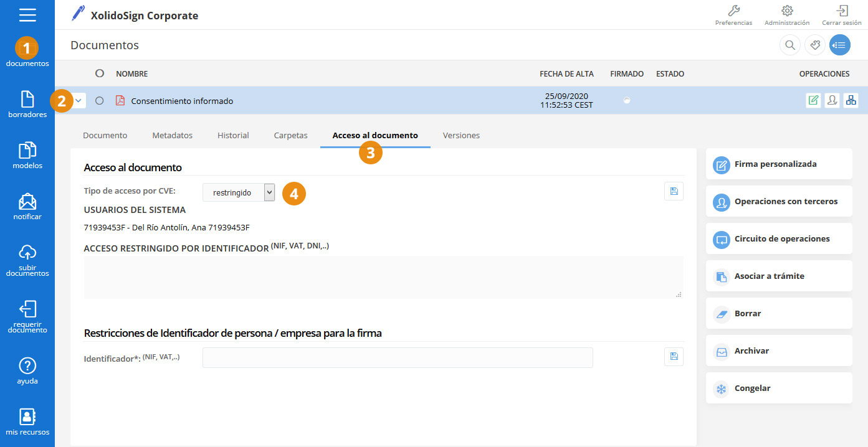868x447 pixels.
Task: Toggle the list view button at top right
Action: (839, 45)
